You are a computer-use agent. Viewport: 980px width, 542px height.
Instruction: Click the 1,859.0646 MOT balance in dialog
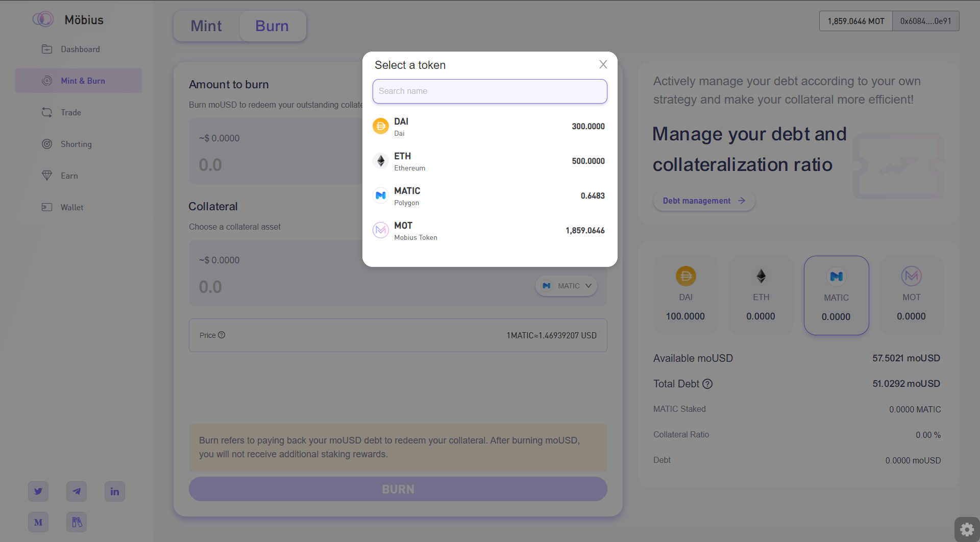(x=585, y=231)
